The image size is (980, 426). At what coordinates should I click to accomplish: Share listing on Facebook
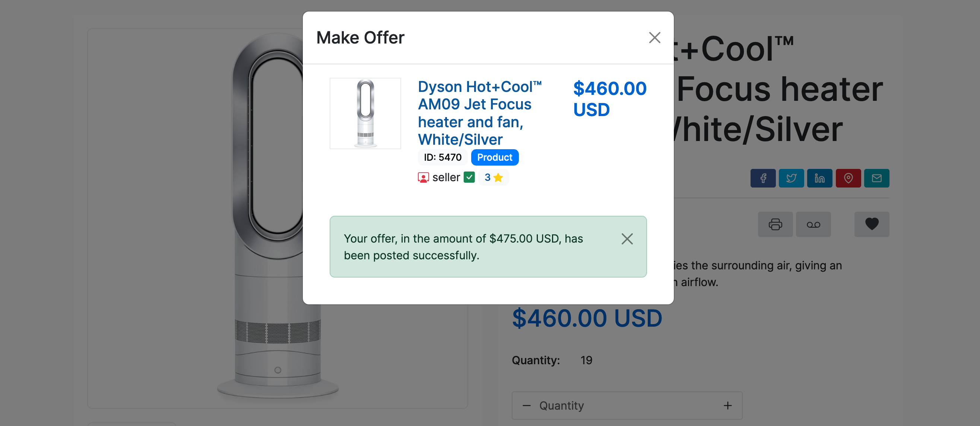pyautogui.click(x=763, y=178)
